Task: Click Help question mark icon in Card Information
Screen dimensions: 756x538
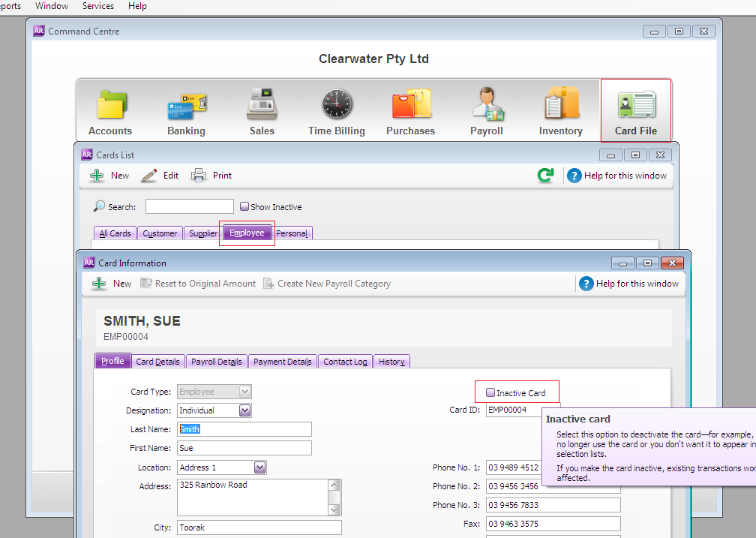Action: pyautogui.click(x=586, y=284)
